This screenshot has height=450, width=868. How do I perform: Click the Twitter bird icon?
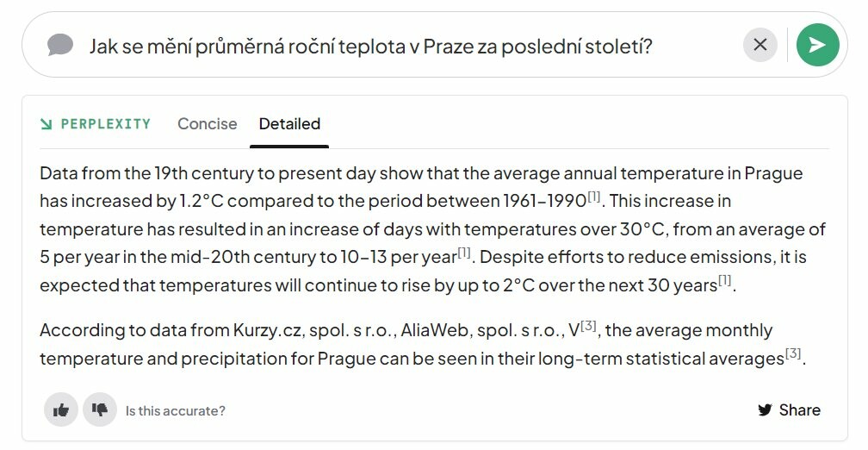click(x=765, y=410)
